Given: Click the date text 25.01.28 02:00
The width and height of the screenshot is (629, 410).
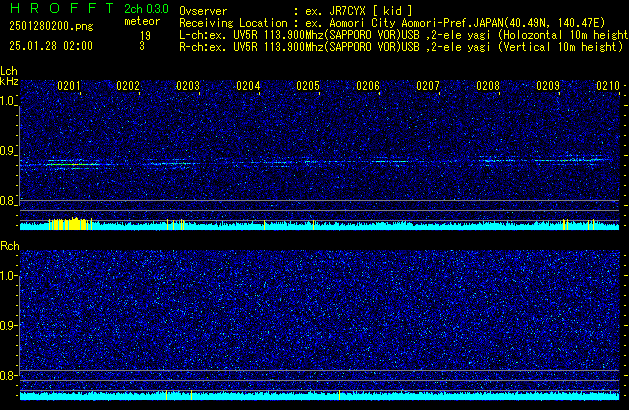Looking at the screenshot, I should tap(51, 46).
